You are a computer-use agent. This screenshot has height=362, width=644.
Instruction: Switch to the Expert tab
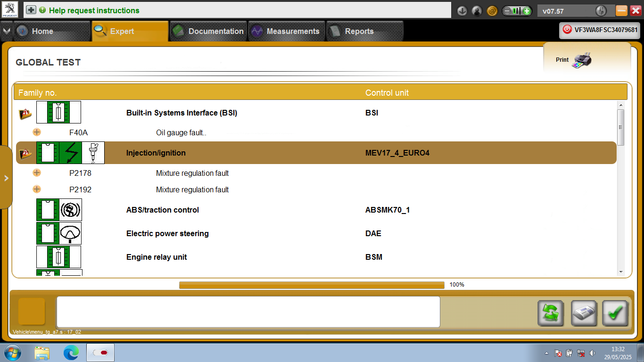130,31
